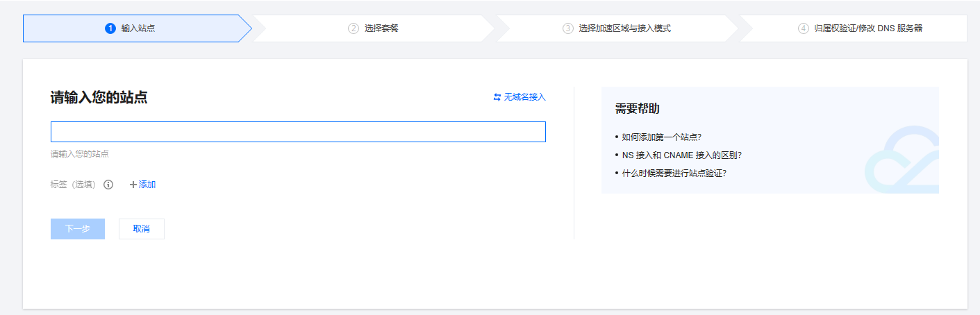
Task: Switch to 无域名接入 mode
Action: 524,97
